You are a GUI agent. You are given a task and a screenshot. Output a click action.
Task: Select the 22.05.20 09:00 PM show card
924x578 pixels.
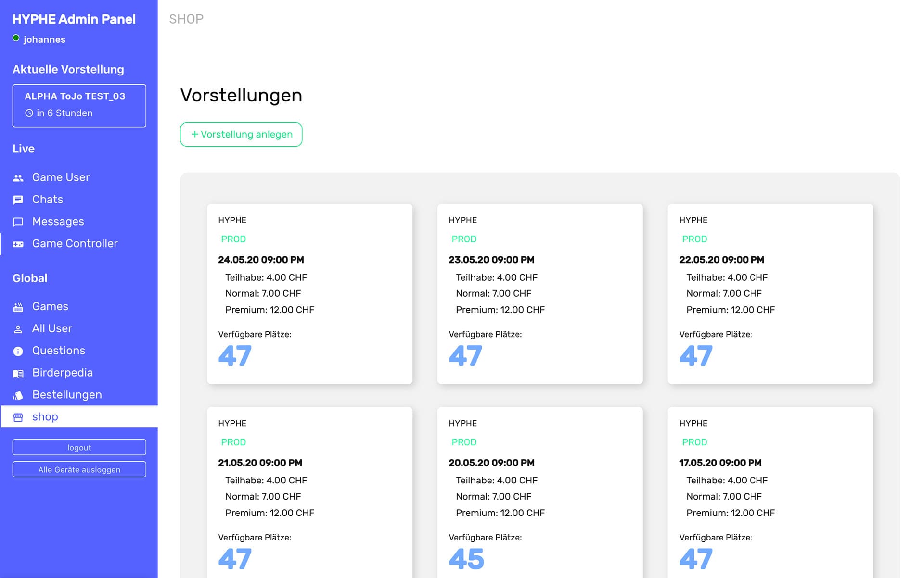point(770,293)
